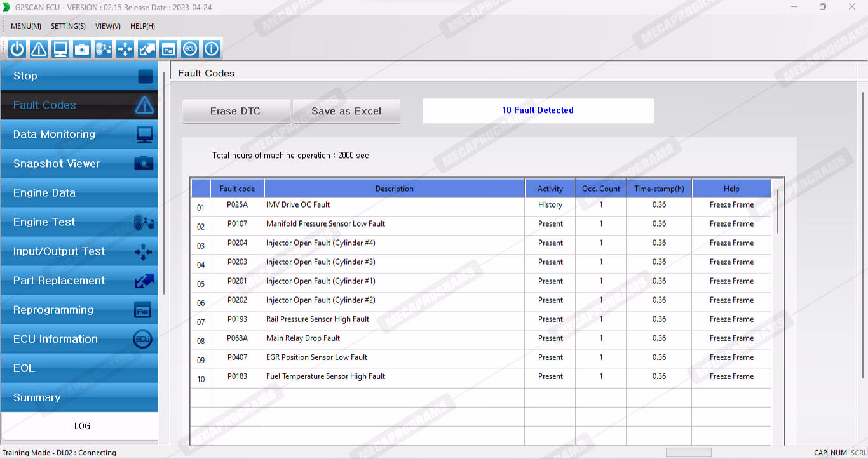Open the VIEW(V) menu
This screenshot has height=459, width=868.
coord(107,26)
